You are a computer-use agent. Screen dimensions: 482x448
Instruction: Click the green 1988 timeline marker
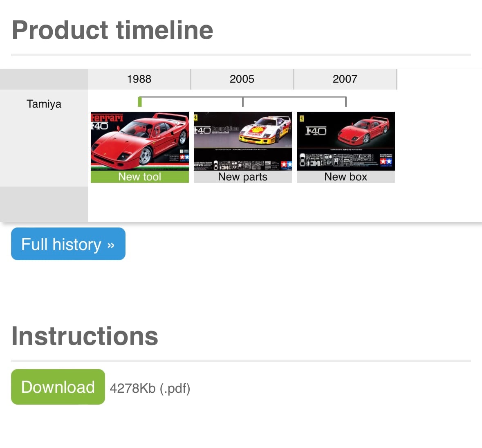pyautogui.click(x=140, y=101)
